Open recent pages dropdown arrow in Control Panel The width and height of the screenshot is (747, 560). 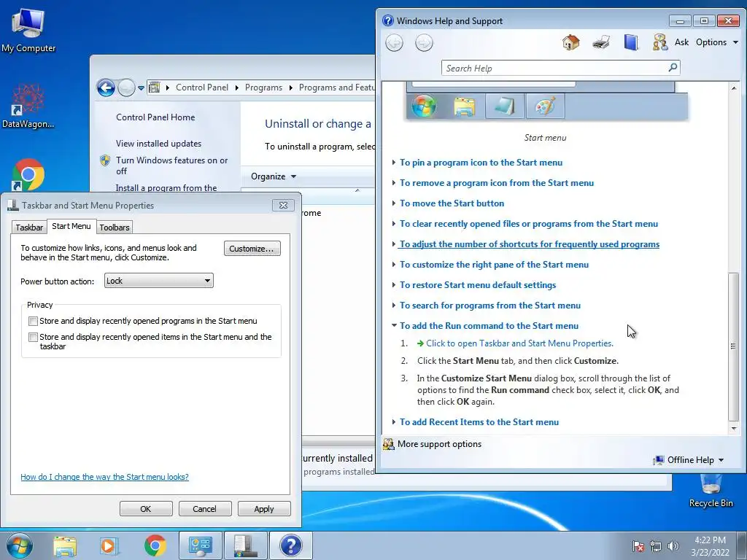tap(141, 88)
